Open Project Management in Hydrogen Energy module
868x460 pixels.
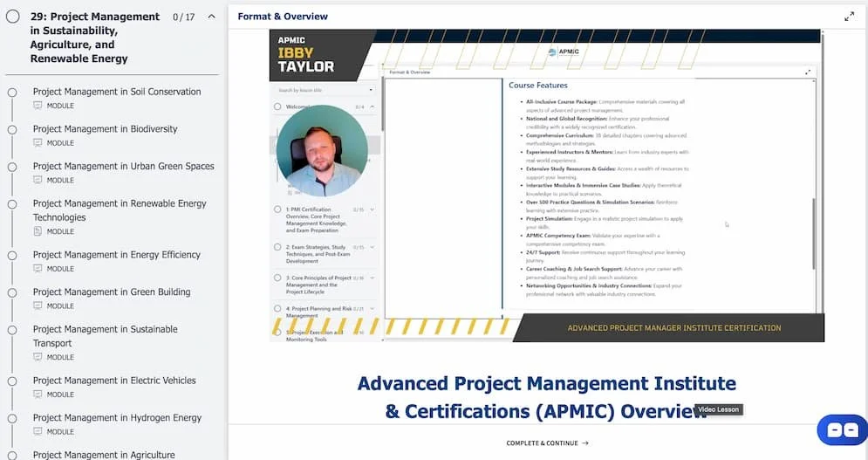118,417
